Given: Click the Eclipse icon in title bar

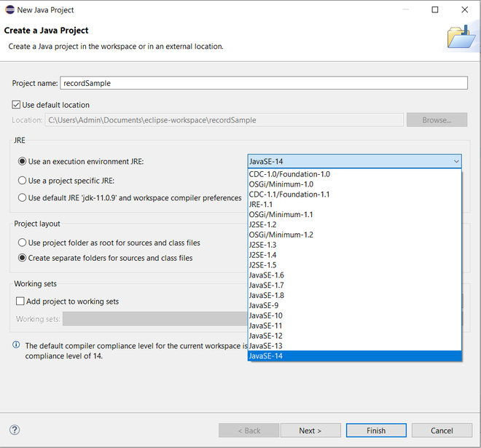Looking at the screenshot, I should click(9, 10).
